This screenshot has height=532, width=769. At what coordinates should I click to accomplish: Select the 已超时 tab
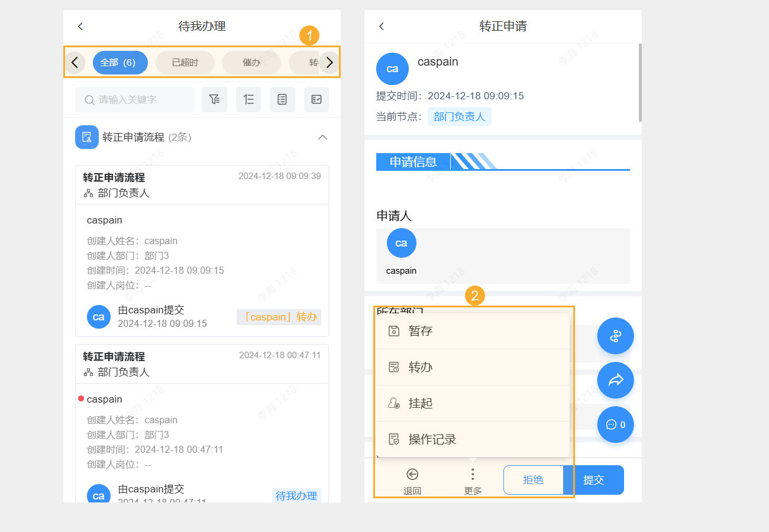(185, 62)
